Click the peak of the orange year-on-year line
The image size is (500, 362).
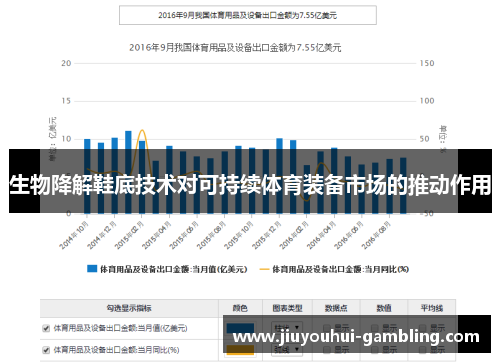pyautogui.click(x=142, y=131)
